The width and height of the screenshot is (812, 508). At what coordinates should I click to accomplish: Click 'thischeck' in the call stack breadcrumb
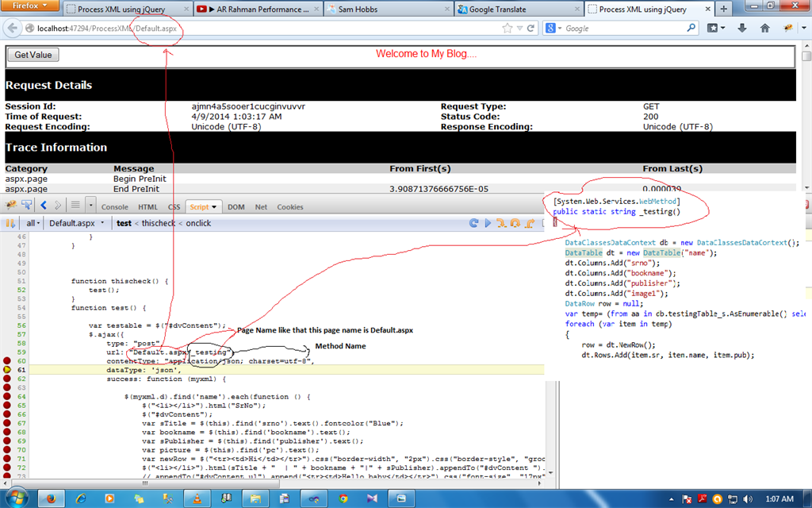pos(159,223)
